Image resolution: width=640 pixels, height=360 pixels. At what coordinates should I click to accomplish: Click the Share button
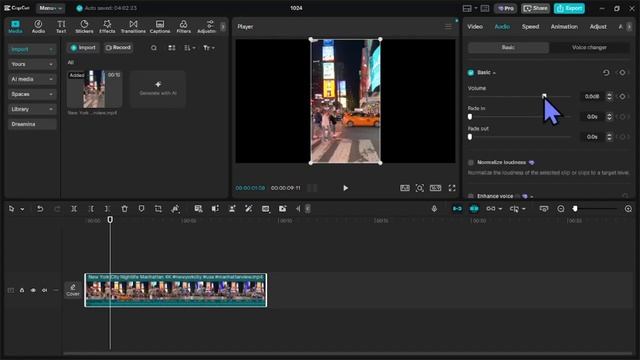[x=536, y=8]
